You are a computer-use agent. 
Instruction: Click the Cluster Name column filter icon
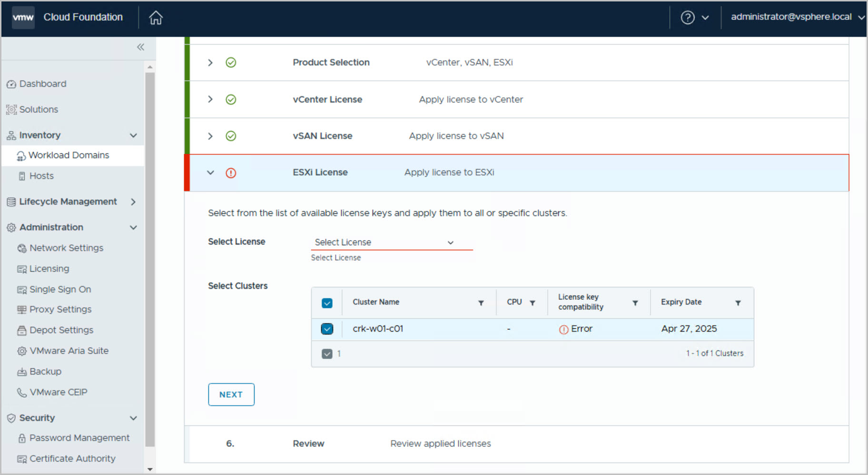coord(481,303)
